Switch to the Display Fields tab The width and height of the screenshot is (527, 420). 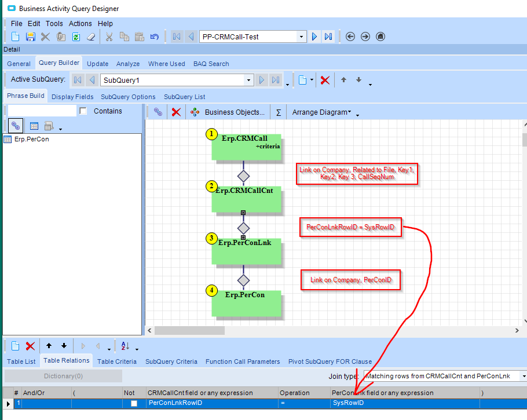coord(72,97)
